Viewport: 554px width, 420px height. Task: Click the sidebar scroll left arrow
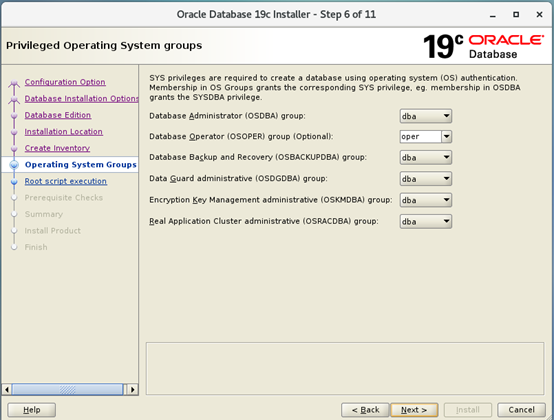coord(7,390)
